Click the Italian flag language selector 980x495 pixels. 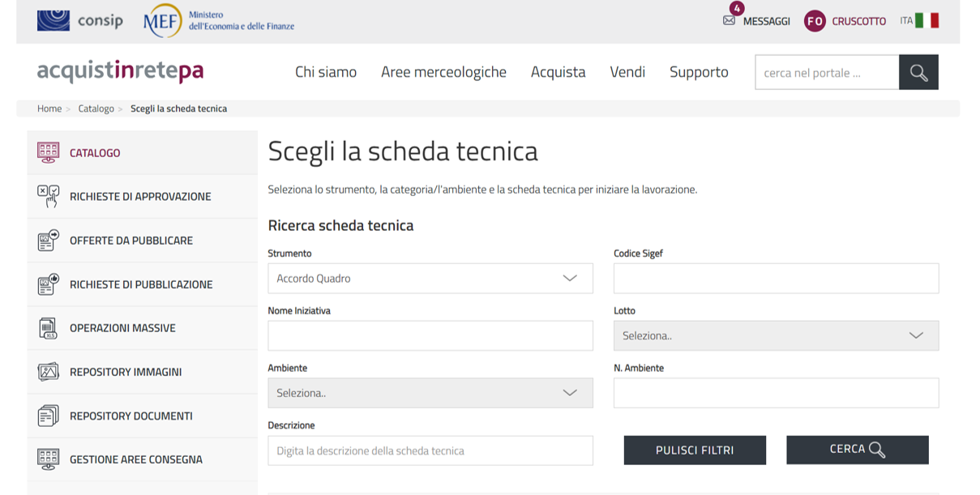[927, 21]
